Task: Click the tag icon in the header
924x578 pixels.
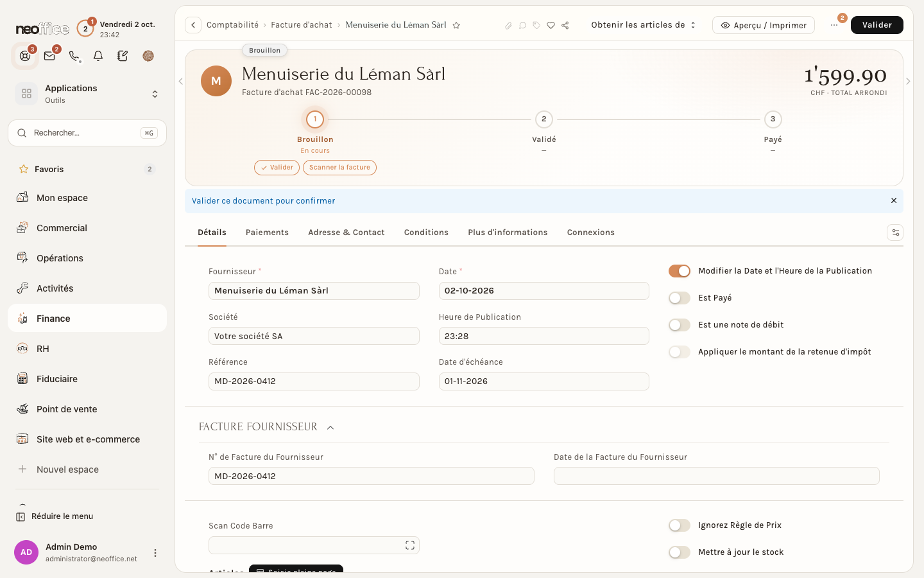Action: click(x=536, y=25)
